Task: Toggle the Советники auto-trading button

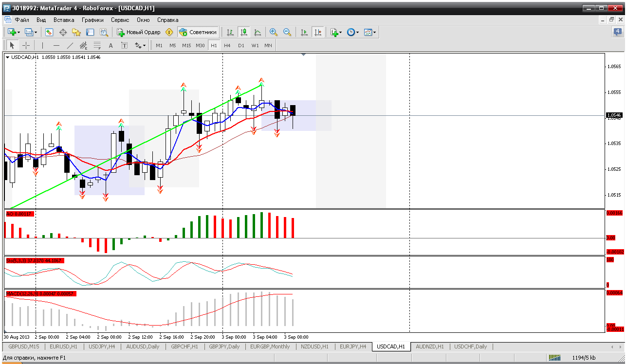Action: [198, 32]
